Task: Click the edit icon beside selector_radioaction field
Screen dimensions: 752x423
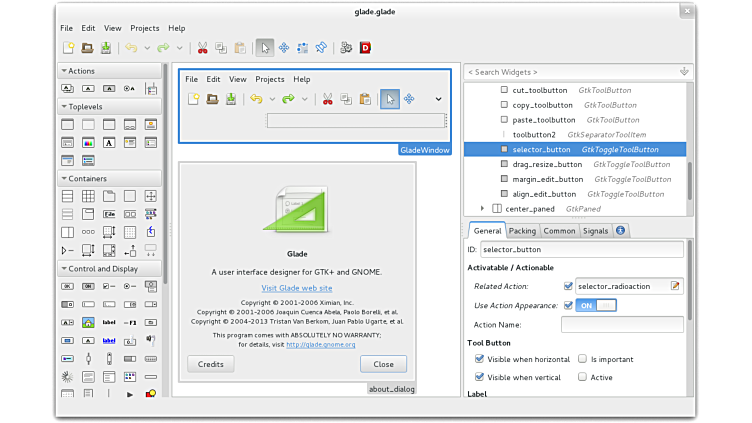Action: click(x=676, y=286)
